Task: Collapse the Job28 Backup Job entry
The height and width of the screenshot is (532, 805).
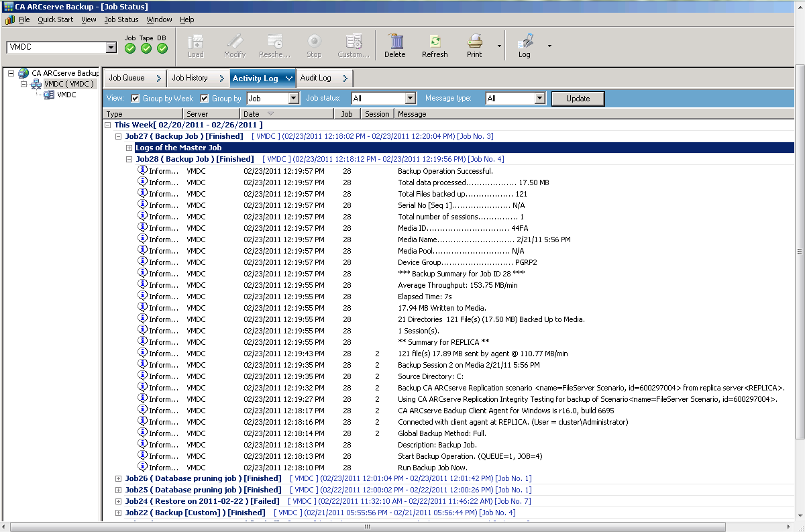Action: pyautogui.click(x=129, y=159)
